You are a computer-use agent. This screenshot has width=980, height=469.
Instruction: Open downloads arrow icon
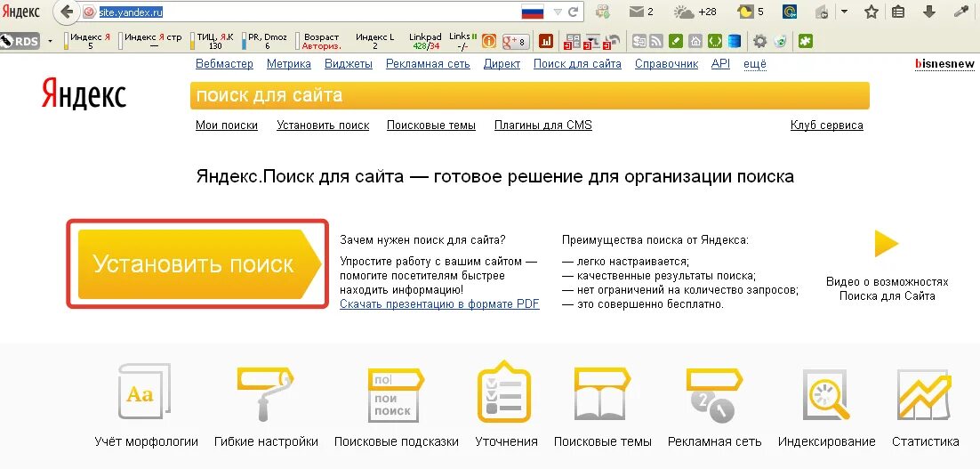[x=929, y=12]
